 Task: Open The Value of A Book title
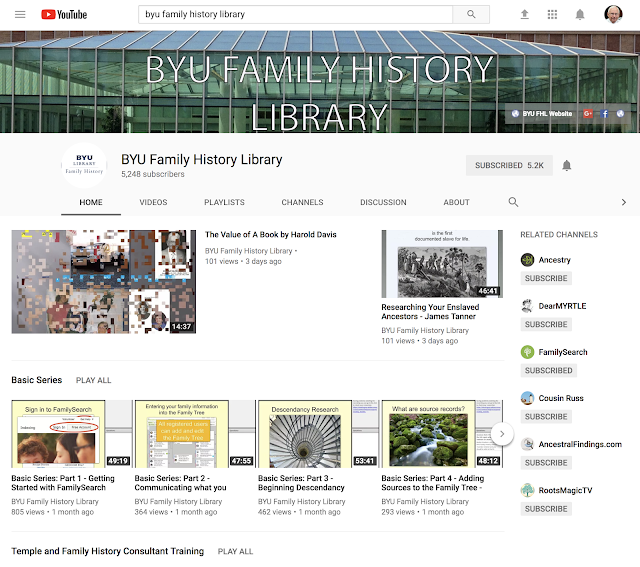(271, 235)
